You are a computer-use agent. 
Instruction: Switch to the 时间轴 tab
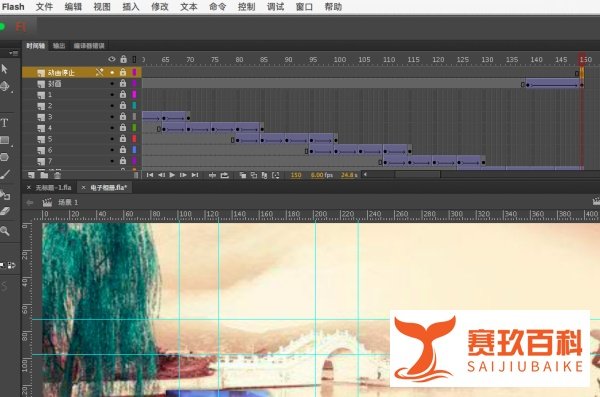click(x=36, y=46)
